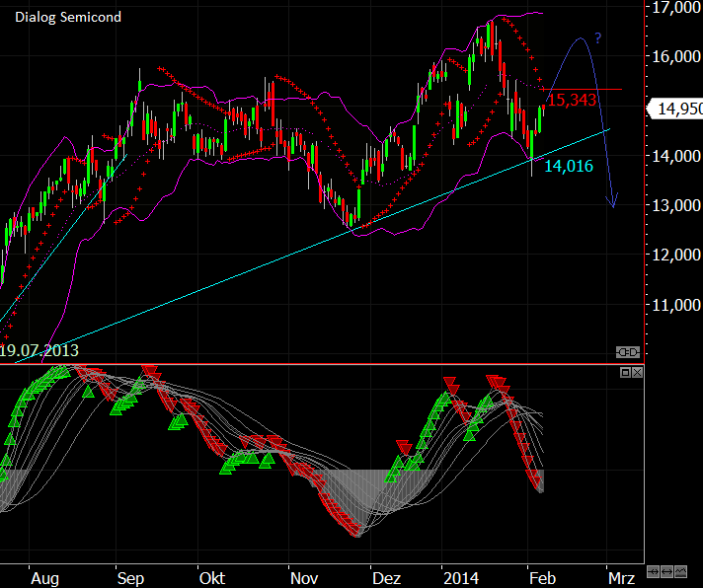
Task: Click the Mrz label on time axis
Action: click(621, 578)
